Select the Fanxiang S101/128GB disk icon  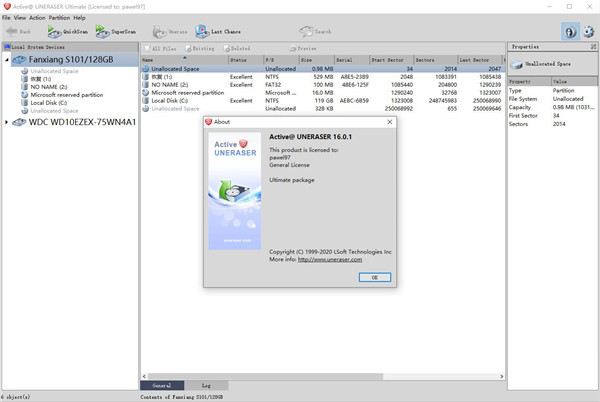20,59
